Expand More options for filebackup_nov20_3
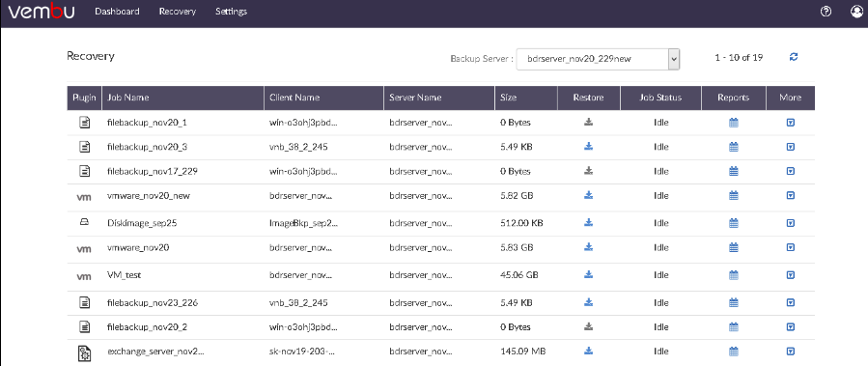Viewport: 868px width, 366px height. pyautogui.click(x=791, y=147)
